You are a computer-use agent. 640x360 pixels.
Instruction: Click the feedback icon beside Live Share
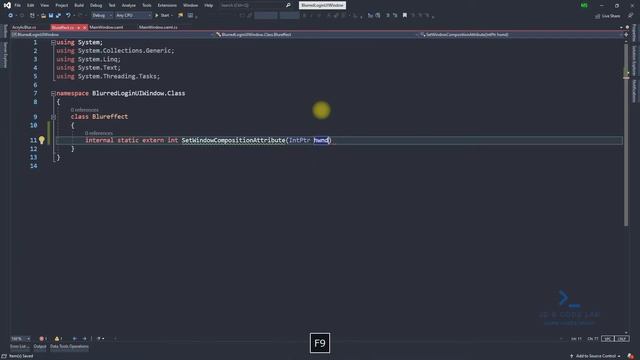point(631,16)
